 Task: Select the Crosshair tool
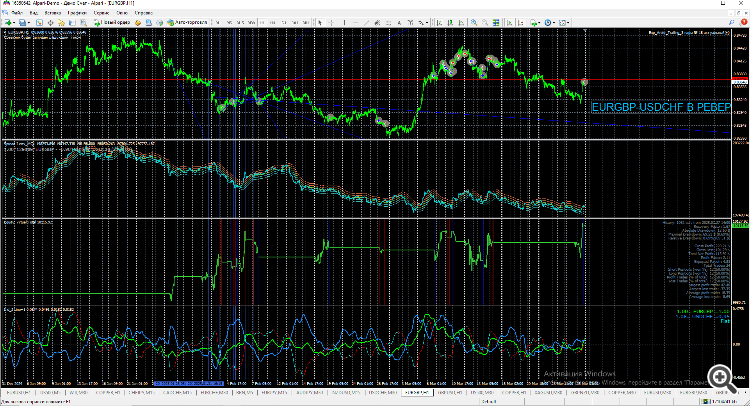click(x=331, y=22)
